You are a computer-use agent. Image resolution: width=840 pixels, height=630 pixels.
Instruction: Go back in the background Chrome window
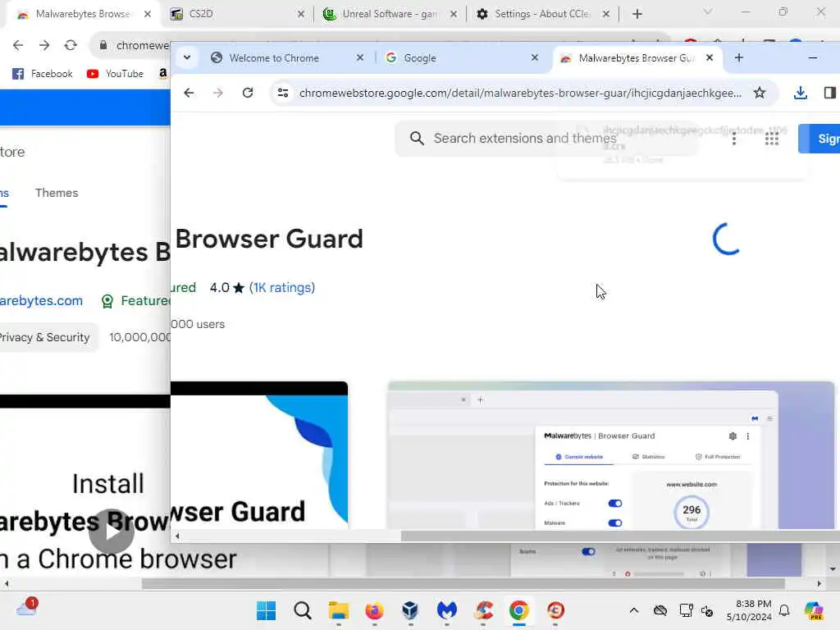pyautogui.click(x=18, y=46)
